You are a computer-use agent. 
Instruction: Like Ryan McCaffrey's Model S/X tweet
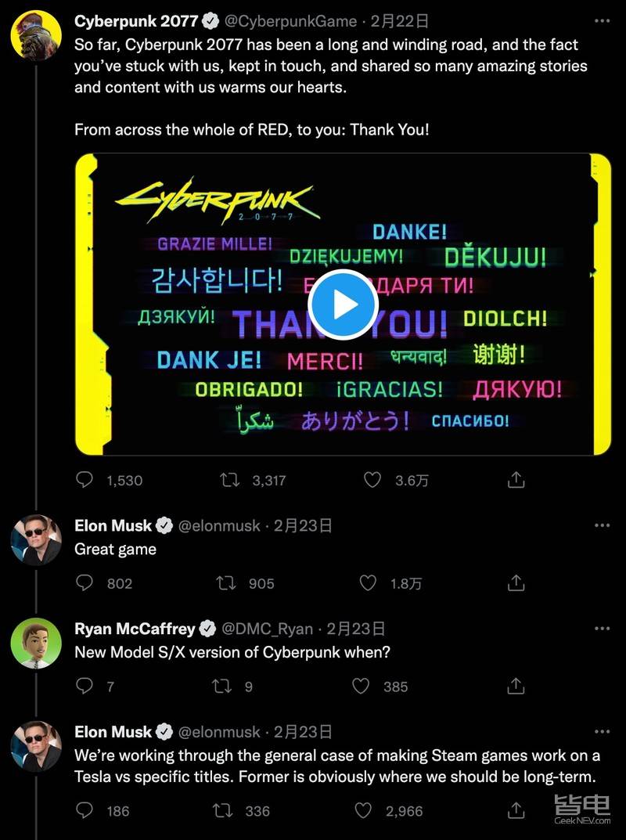pos(361,686)
